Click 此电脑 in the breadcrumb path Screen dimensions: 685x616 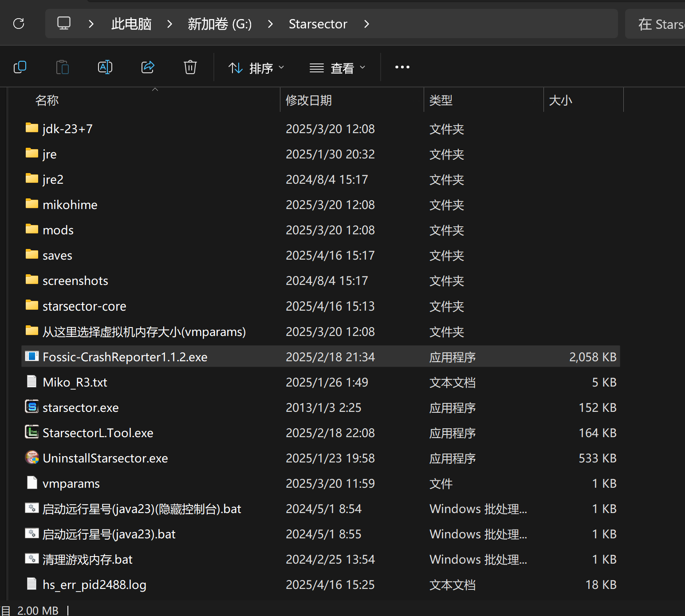click(x=131, y=24)
